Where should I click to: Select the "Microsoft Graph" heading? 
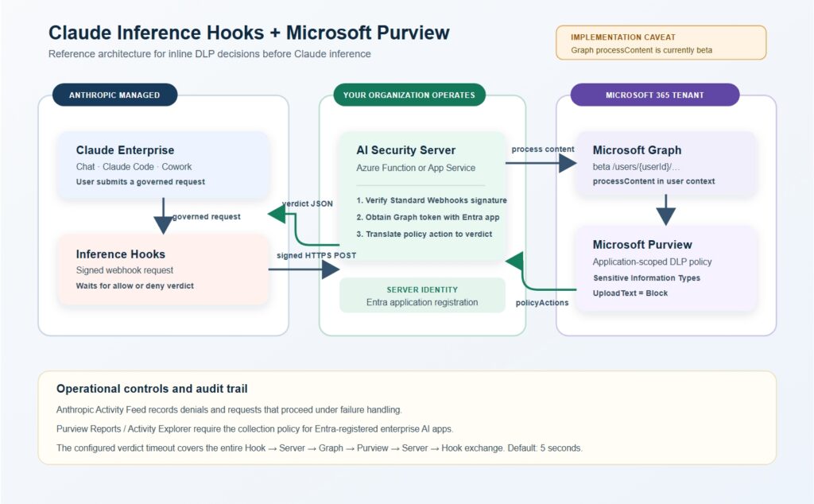[x=637, y=150]
